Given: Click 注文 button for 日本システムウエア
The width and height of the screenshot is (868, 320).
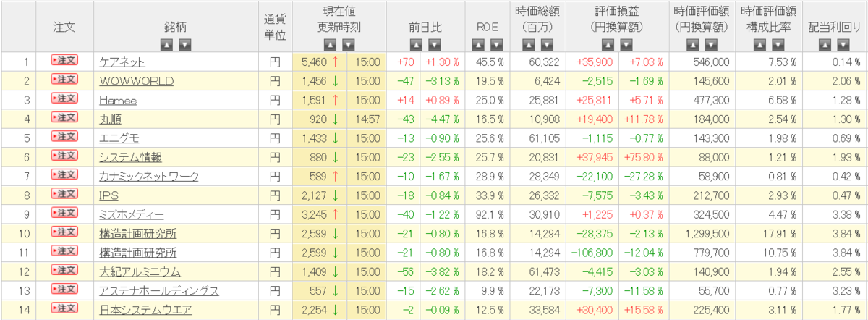Looking at the screenshot, I should [x=64, y=309].
